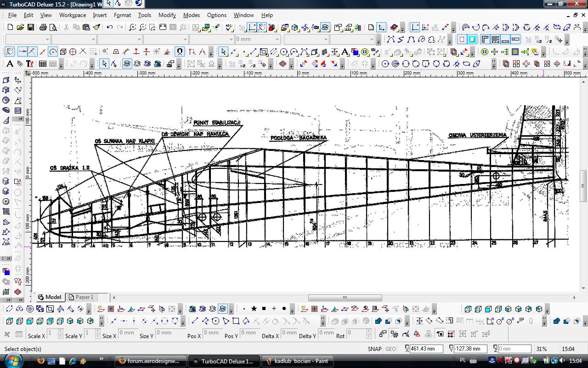Viewport: 588px width, 368px height.
Task: Toggle SNAP mode in the status bar
Action: [375, 349]
